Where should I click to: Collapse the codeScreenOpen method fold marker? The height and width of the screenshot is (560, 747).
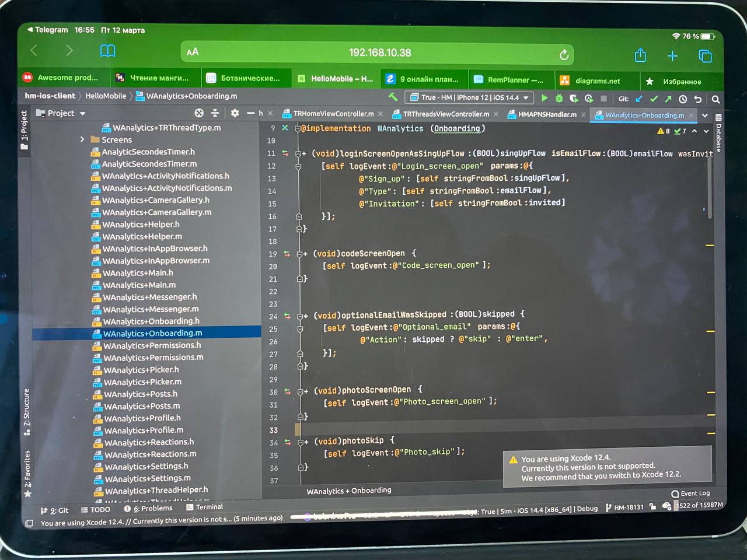[x=300, y=254]
